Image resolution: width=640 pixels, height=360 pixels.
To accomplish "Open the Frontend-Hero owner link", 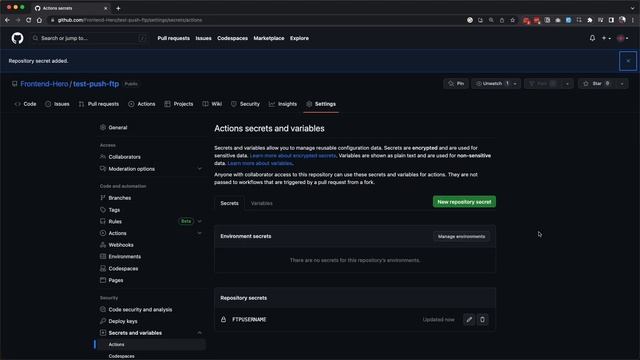I will click(x=44, y=84).
